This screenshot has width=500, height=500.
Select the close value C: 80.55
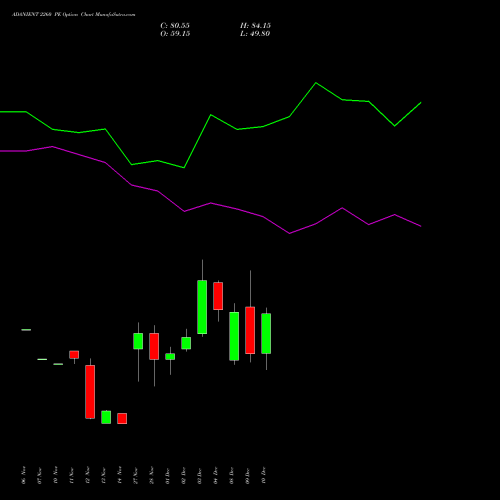[175, 26]
